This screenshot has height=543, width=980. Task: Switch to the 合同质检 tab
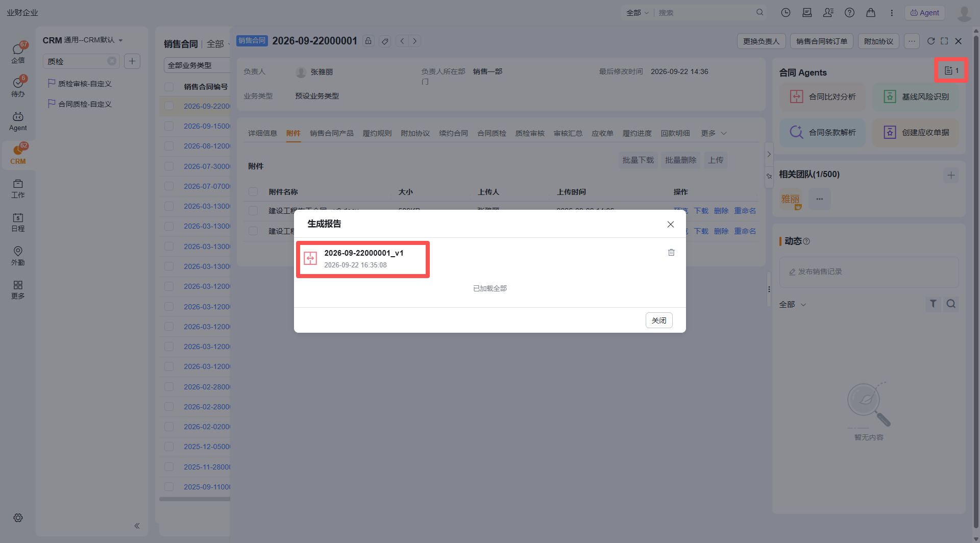coord(492,133)
